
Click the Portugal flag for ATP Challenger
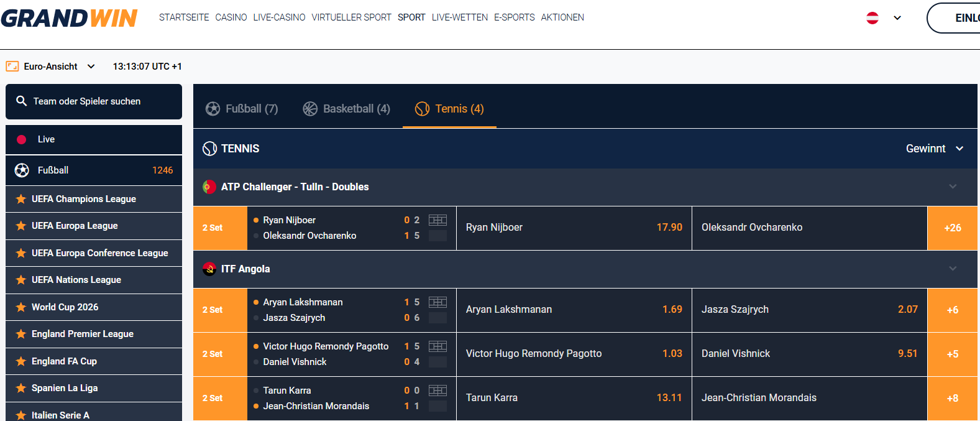click(x=209, y=187)
